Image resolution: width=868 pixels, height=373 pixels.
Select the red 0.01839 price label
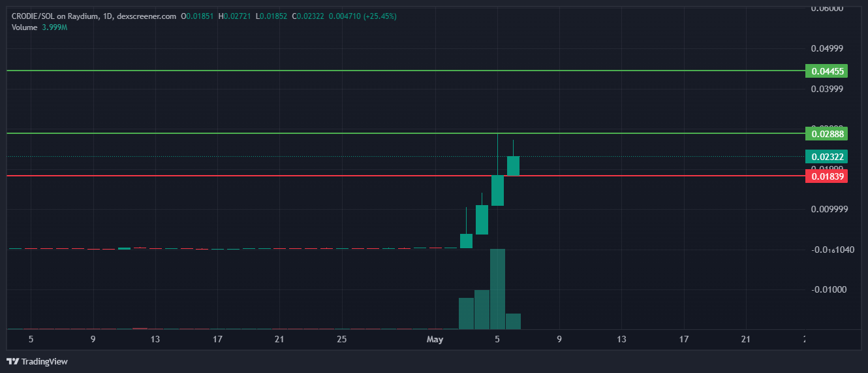[x=826, y=176]
